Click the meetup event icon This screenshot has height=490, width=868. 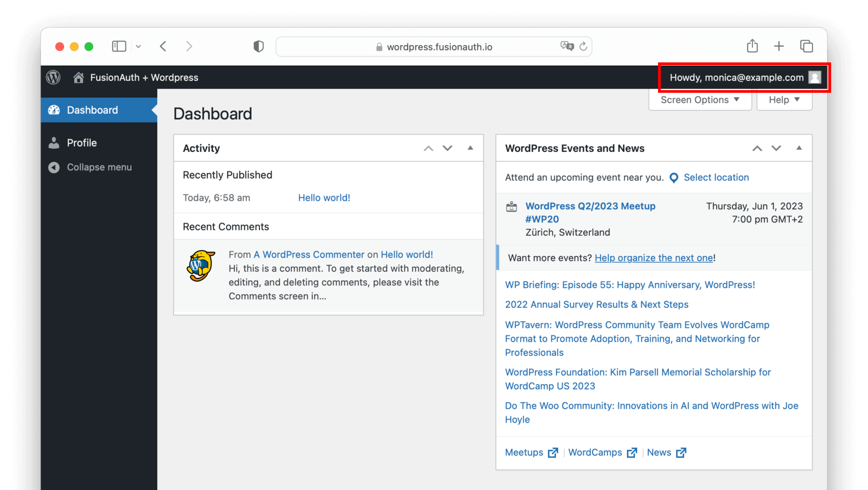(512, 206)
